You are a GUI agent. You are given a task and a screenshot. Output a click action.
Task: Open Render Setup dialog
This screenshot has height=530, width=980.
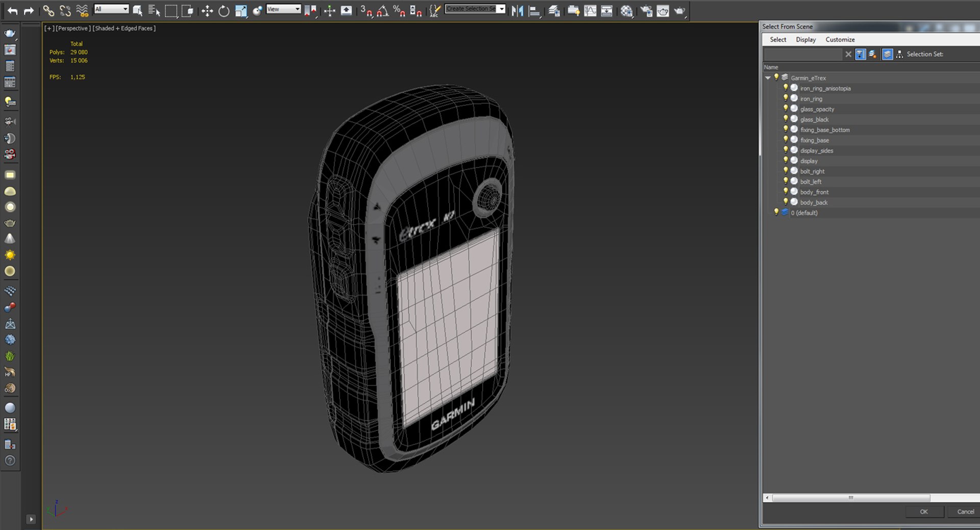tap(646, 11)
